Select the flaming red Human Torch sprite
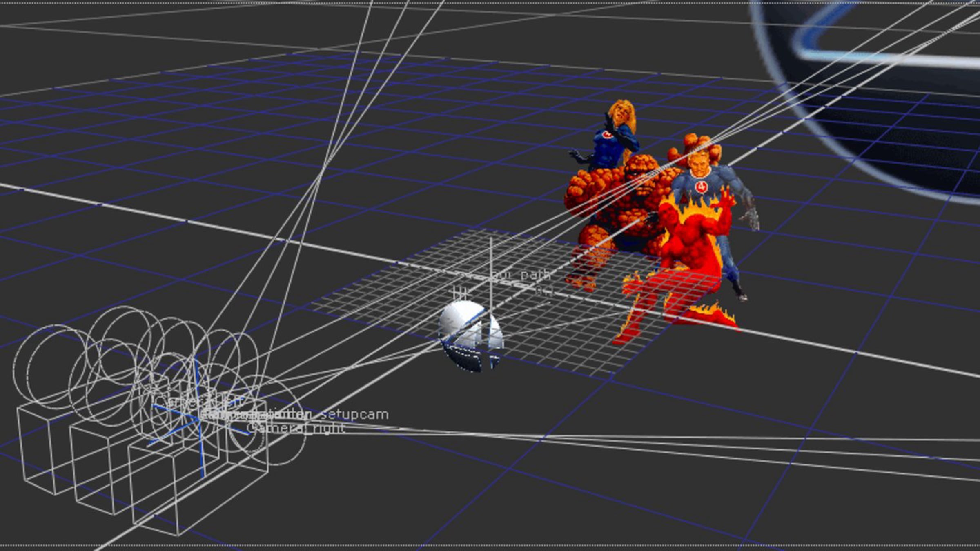 tap(680, 265)
